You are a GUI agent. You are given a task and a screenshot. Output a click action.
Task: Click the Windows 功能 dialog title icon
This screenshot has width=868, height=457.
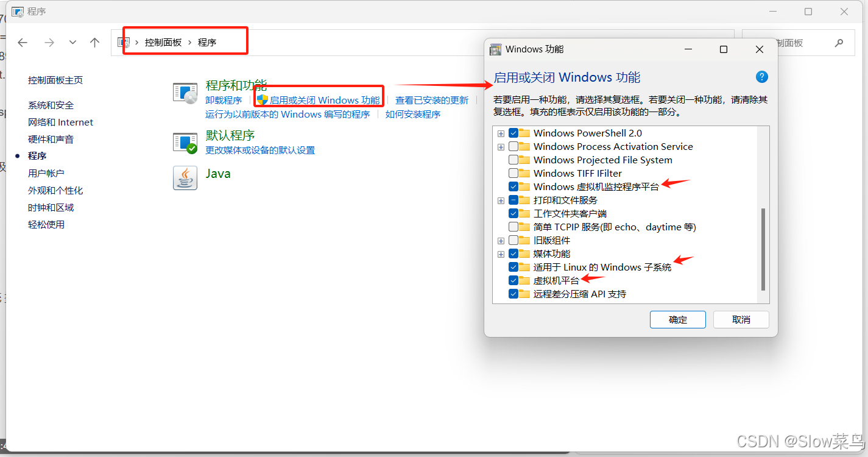[496, 49]
